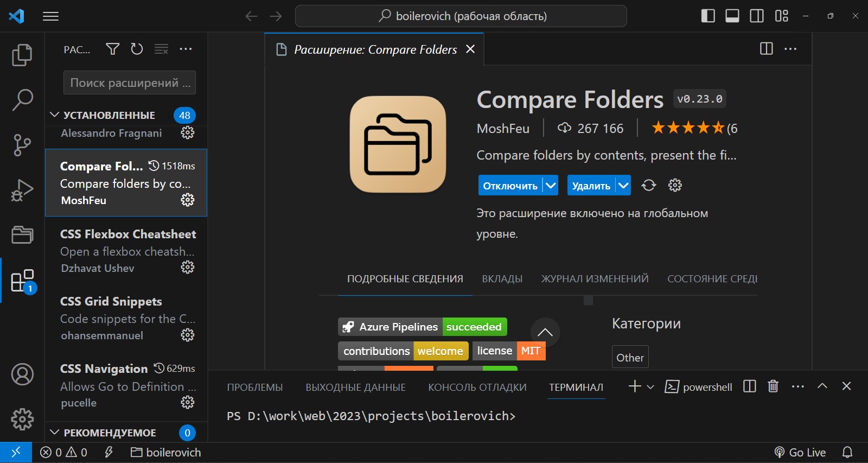868x463 pixels.
Task: Open manage gear for Alessandro Fragnani extension
Action: pyautogui.click(x=188, y=132)
